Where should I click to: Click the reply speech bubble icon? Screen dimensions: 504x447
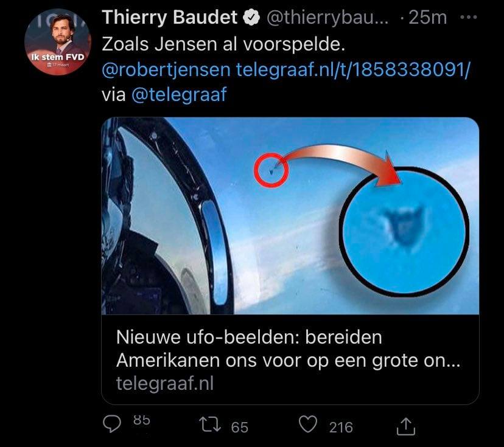112,424
